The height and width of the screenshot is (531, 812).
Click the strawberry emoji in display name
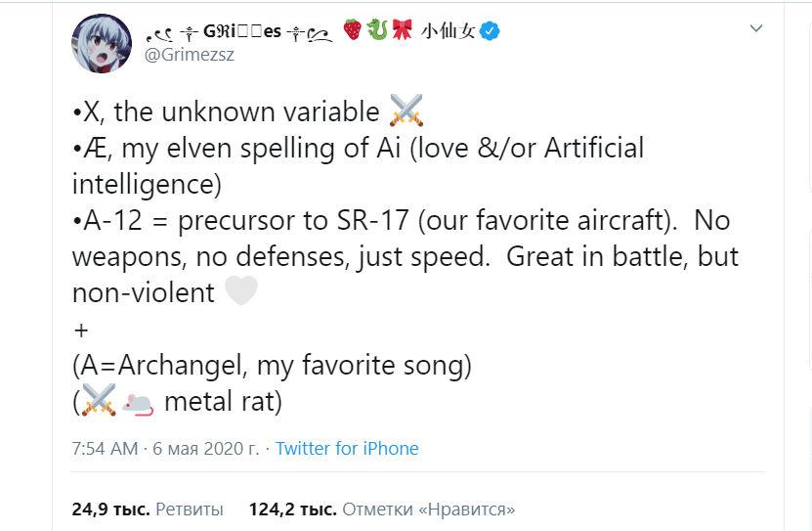coord(351,31)
